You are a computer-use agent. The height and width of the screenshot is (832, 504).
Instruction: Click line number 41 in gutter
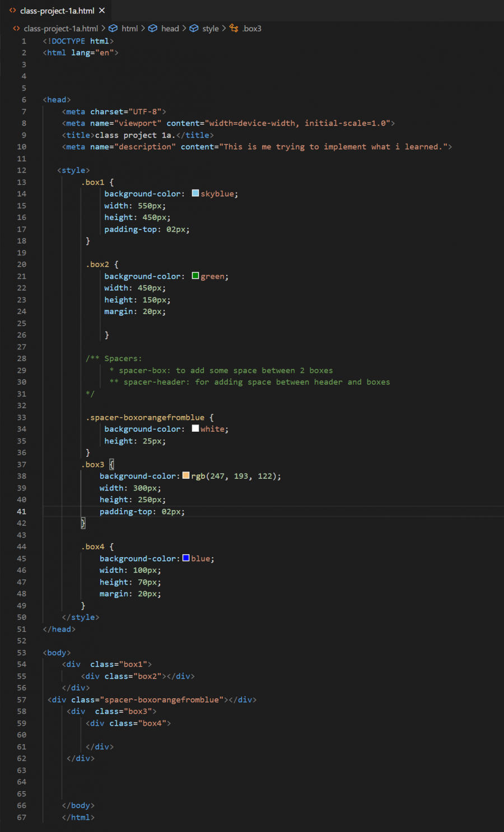tap(21, 511)
